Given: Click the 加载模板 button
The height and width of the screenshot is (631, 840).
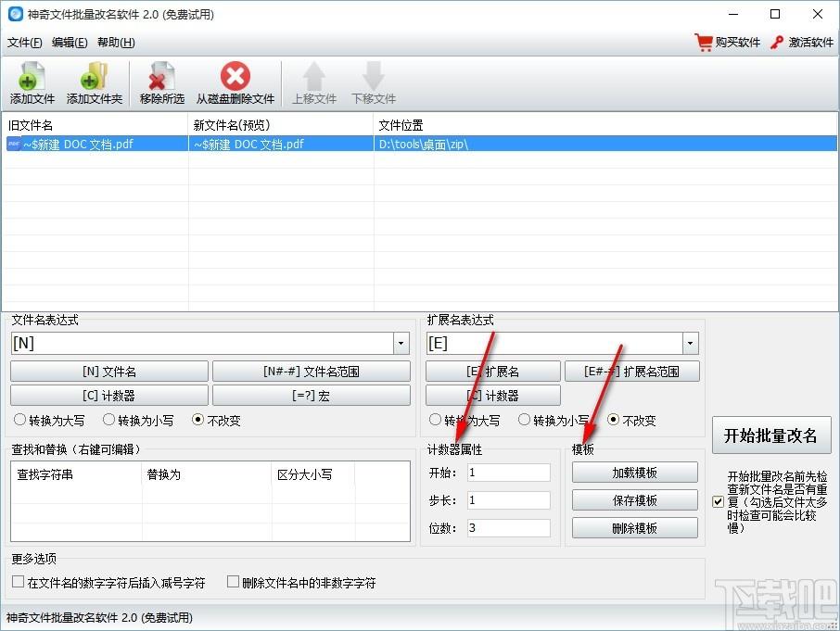Looking at the screenshot, I should click(635, 473).
